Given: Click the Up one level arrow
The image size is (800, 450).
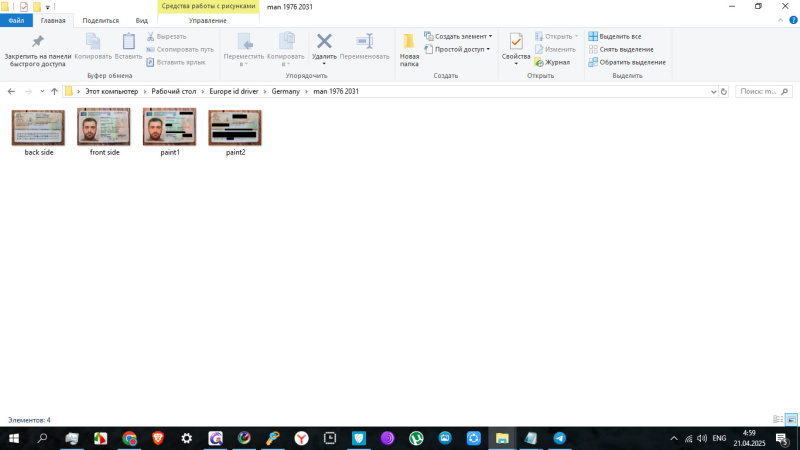Looking at the screenshot, I should [54, 91].
